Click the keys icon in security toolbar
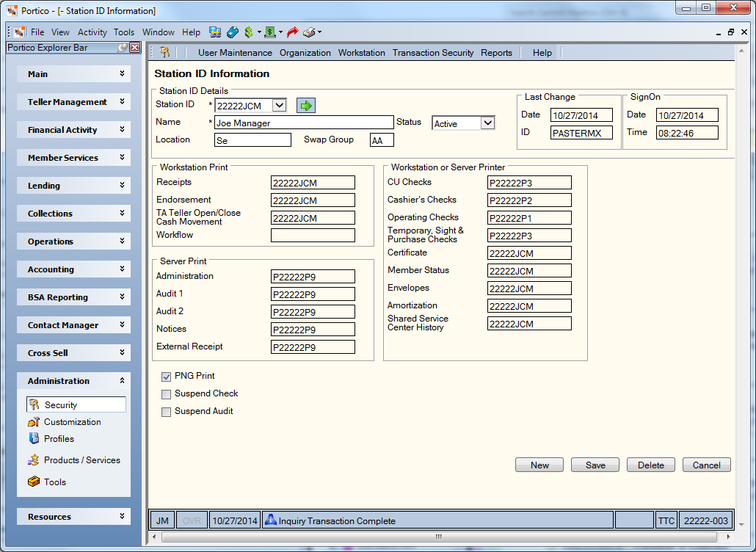756x552 pixels. (x=164, y=52)
